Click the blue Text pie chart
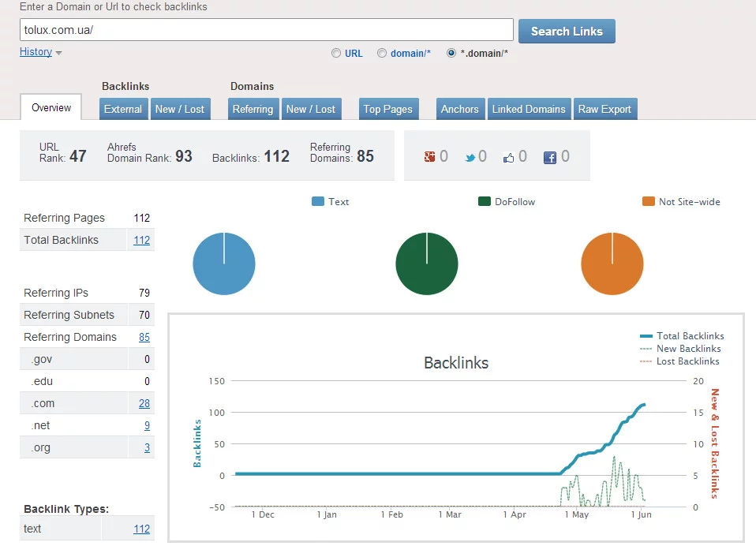 224,264
